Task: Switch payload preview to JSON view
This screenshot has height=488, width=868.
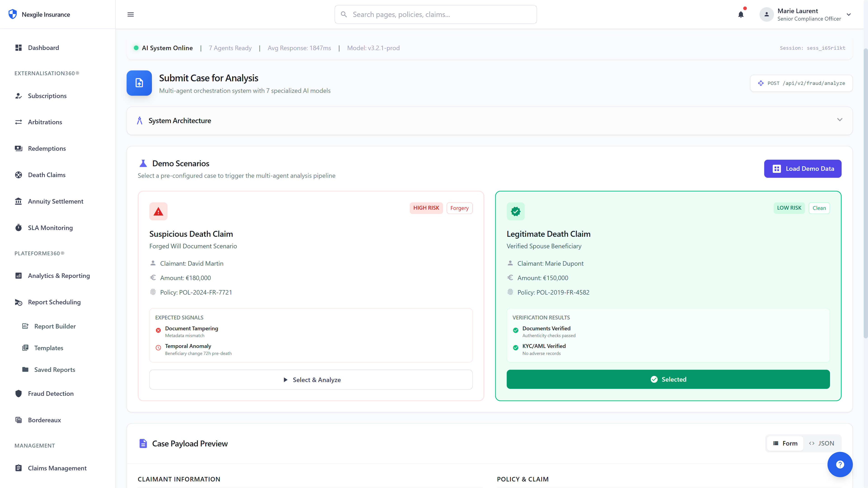Action: pos(823,443)
